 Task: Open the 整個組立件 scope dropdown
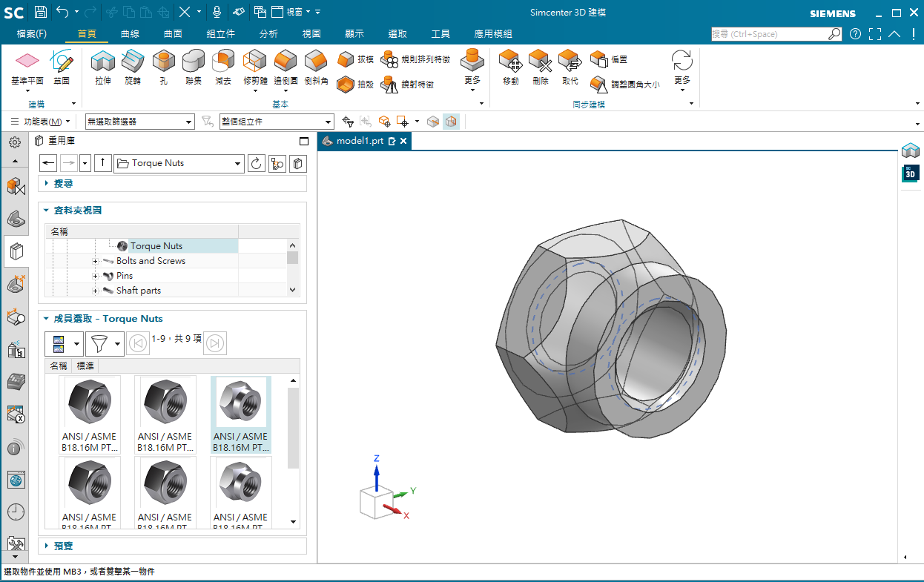click(x=277, y=122)
